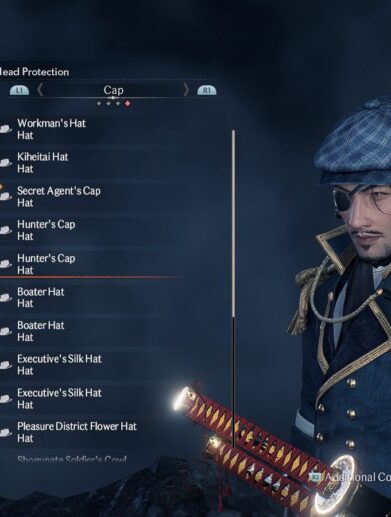Select the third gray page indicator dot
391x517 pixels.
click(x=118, y=104)
